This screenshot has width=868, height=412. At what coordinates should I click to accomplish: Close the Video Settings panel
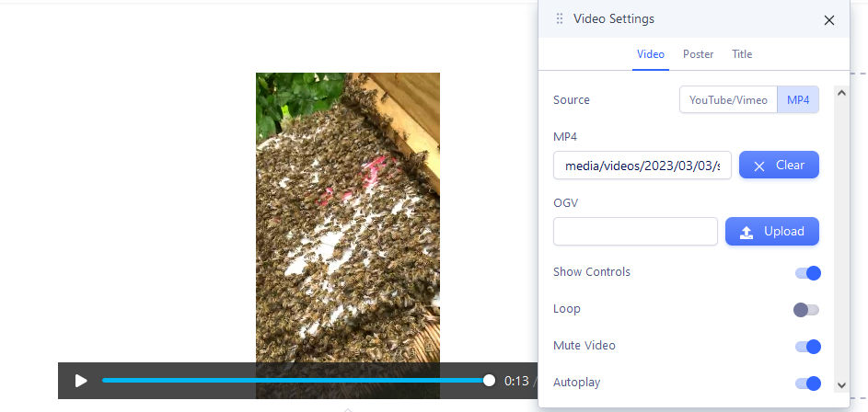pos(828,20)
